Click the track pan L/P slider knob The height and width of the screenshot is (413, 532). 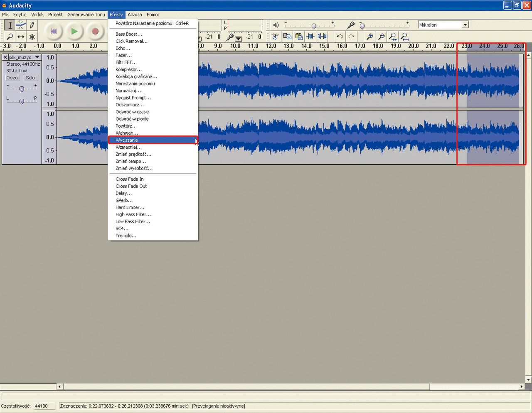click(22, 101)
